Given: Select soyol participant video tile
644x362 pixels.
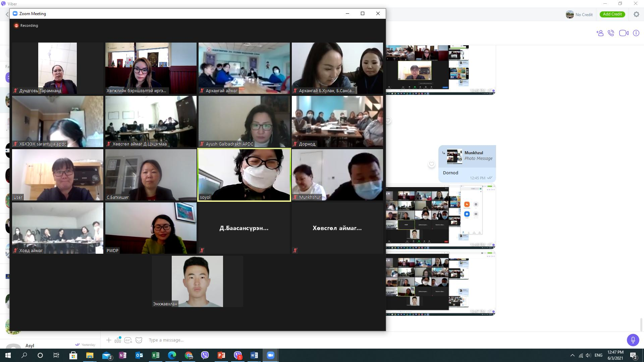Looking at the screenshot, I should (244, 175).
